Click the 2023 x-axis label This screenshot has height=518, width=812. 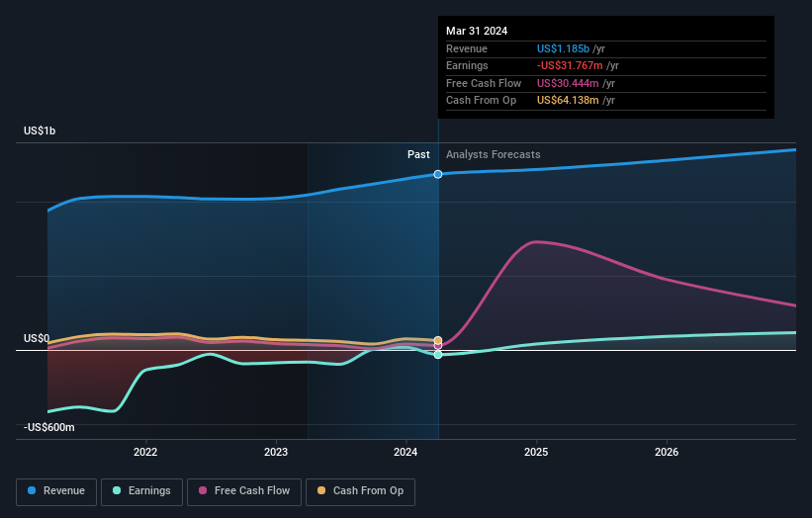coord(276,453)
